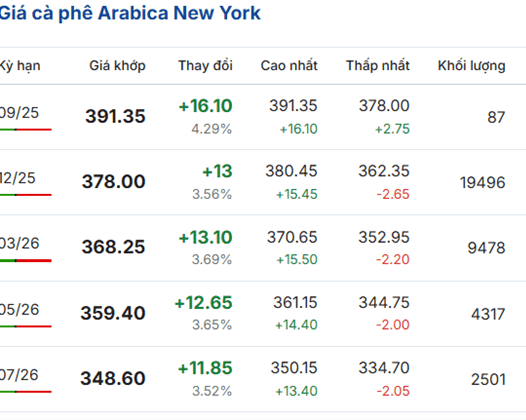Click the green-red range bar under 09/25
This screenshot has height=420, width=526.
[x=25, y=129]
